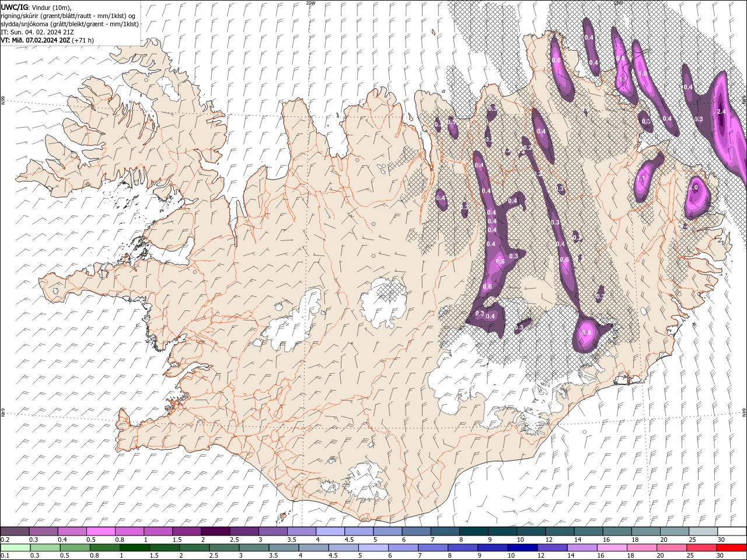
Task: Select the dark plum snow swatch at 0.2
Action: tap(15, 531)
